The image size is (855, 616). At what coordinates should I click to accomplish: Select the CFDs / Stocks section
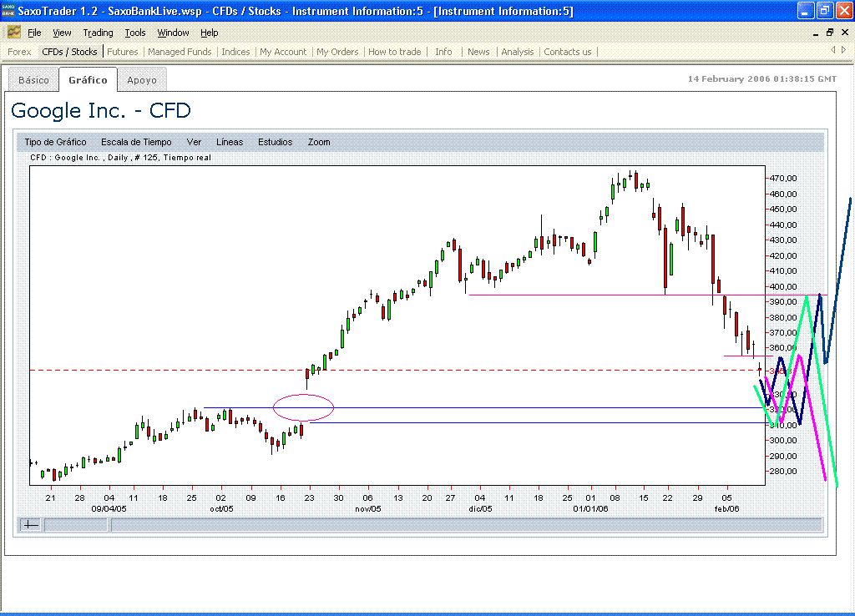click(70, 52)
